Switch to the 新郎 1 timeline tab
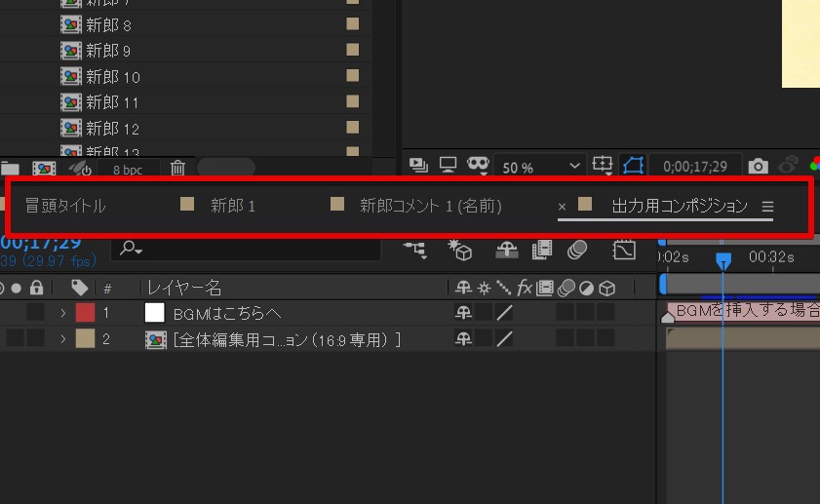The width and height of the screenshot is (820, 504). 232,206
